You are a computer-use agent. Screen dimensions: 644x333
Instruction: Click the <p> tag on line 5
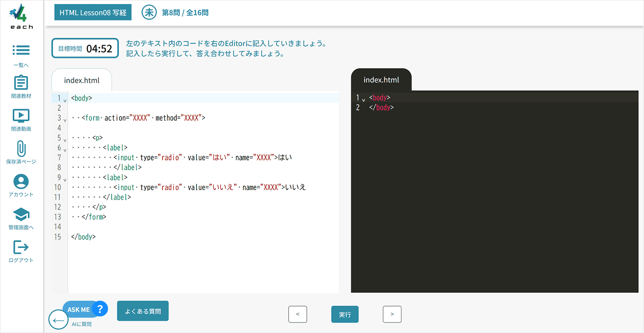tap(97, 138)
